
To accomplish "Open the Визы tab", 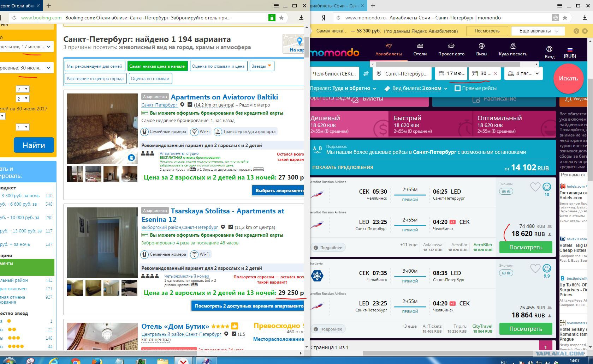I will [481, 50].
